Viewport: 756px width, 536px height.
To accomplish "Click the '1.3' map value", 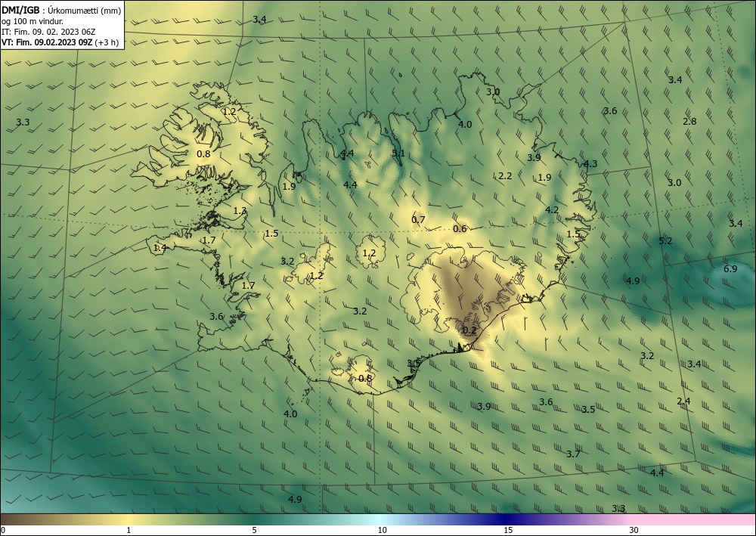I will point(240,211).
